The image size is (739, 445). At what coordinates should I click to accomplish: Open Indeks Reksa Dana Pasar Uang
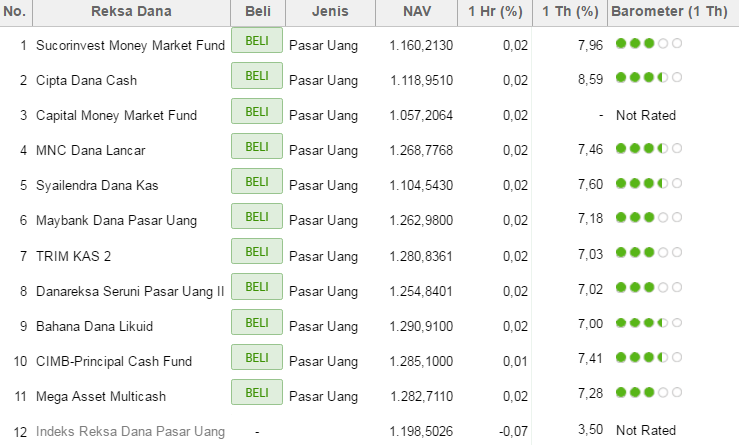point(130,431)
